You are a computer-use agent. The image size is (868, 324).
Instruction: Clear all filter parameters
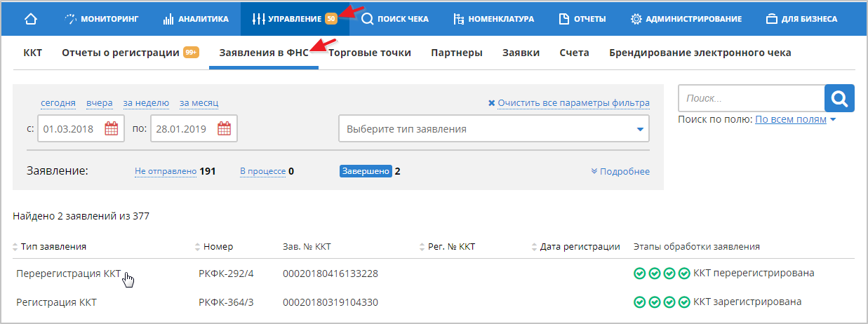tap(568, 103)
